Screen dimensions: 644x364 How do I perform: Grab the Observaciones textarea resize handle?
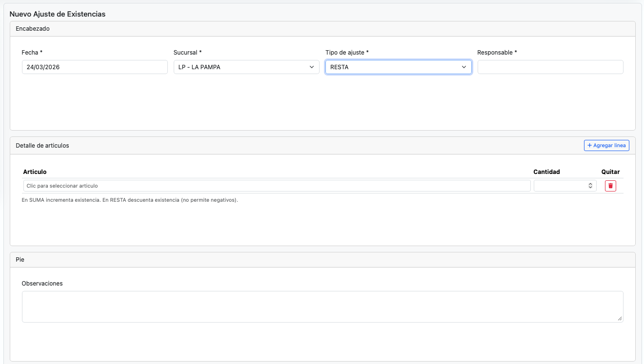pyautogui.click(x=620, y=319)
